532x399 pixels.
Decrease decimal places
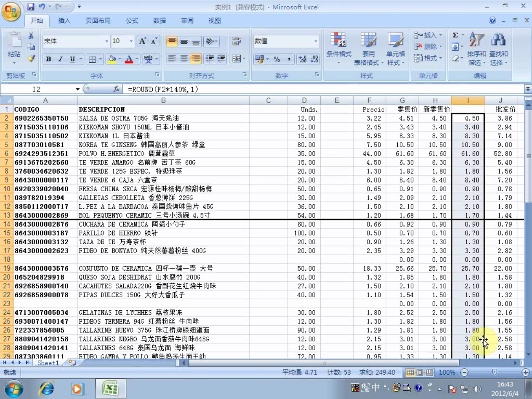(x=314, y=59)
